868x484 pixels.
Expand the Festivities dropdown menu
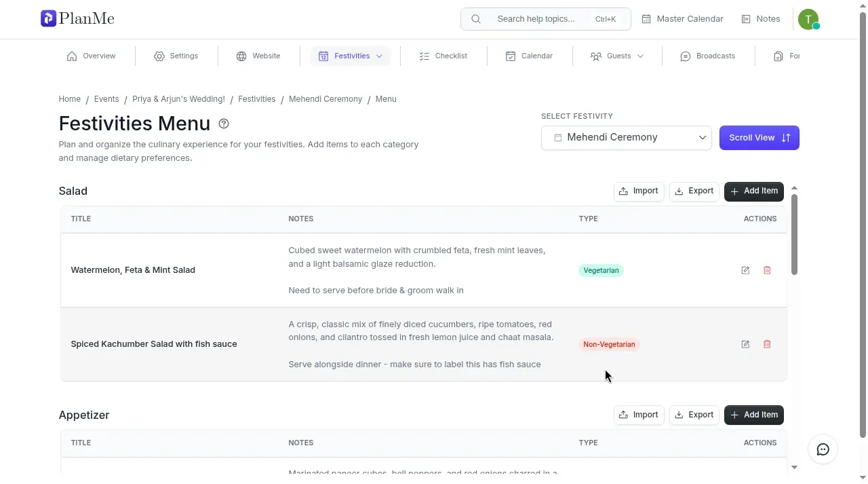351,56
